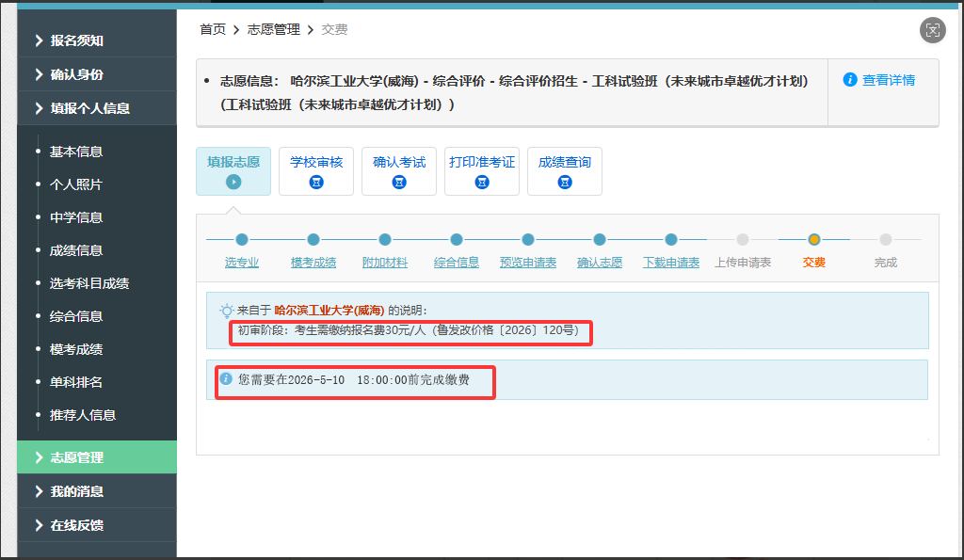Switch to the 学校审核 stage tab
This screenshot has height=560, width=964.
tap(316, 171)
